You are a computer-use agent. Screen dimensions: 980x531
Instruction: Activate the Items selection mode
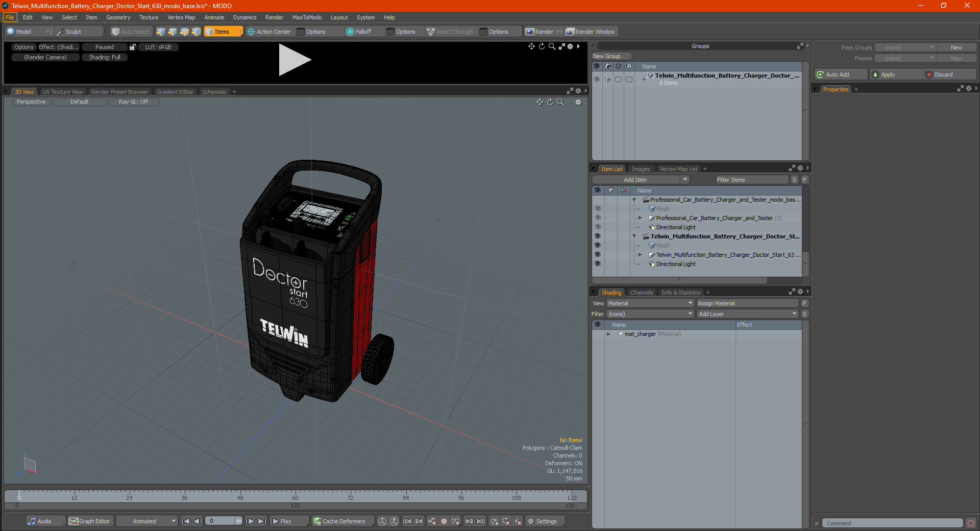223,32
